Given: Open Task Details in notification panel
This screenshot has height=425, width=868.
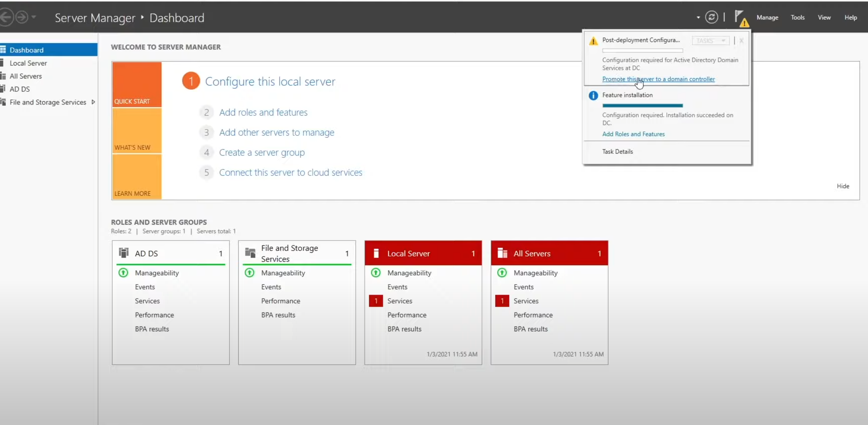Looking at the screenshot, I should 618,151.
